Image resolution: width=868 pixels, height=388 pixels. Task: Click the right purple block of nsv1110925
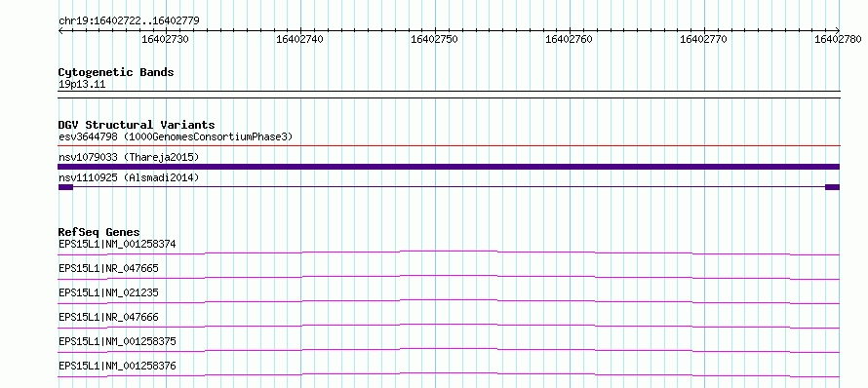tap(832, 187)
